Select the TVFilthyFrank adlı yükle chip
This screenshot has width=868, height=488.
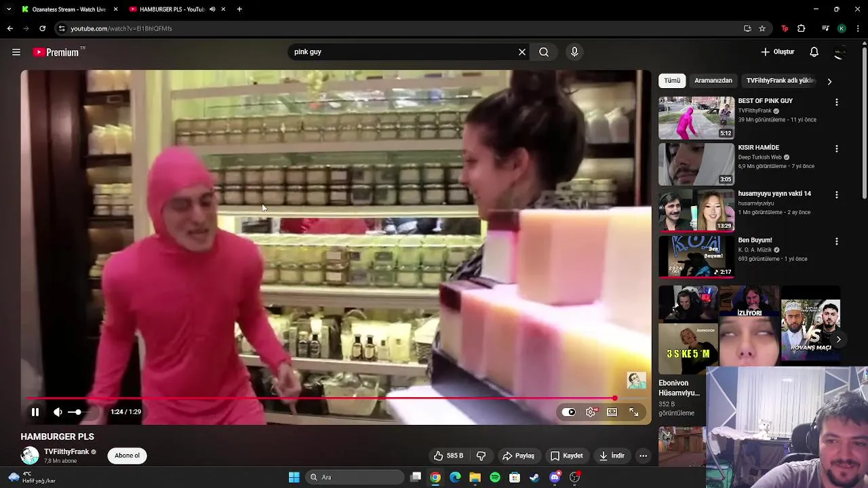pyautogui.click(x=780, y=81)
